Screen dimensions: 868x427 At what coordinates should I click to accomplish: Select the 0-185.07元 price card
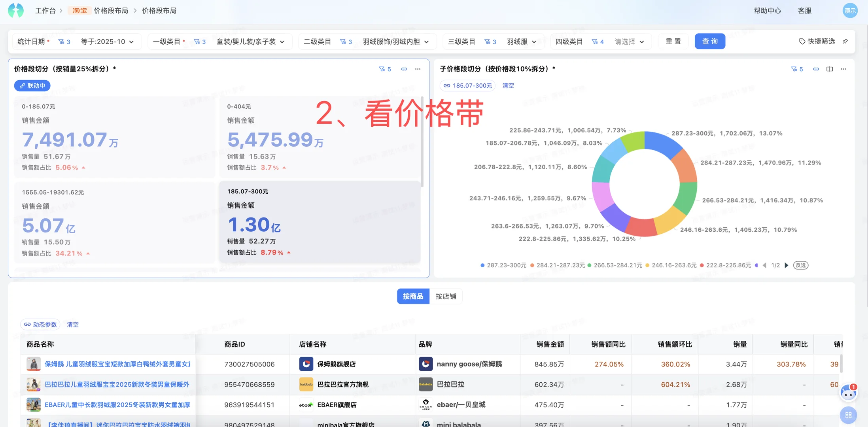coord(114,137)
